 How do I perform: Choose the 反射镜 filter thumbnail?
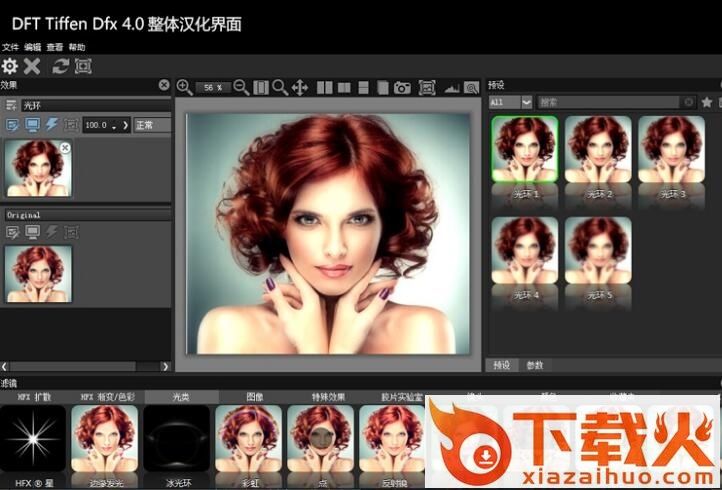[392, 438]
